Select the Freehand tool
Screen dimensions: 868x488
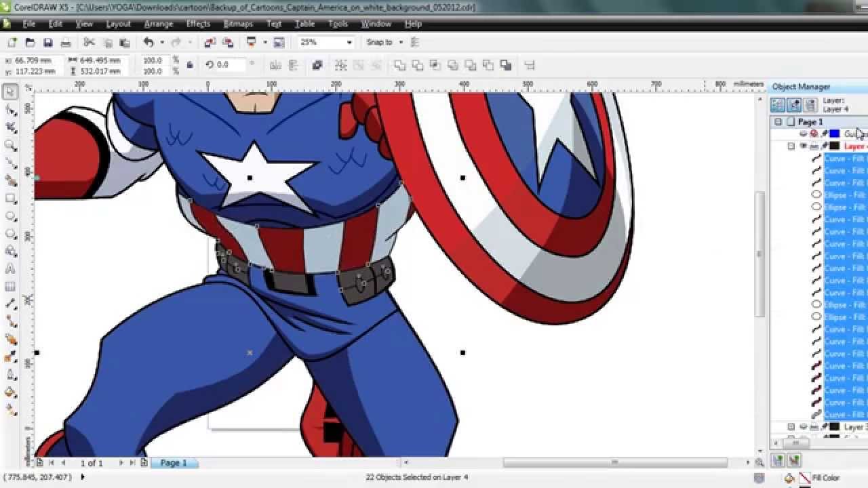tap(10, 163)
